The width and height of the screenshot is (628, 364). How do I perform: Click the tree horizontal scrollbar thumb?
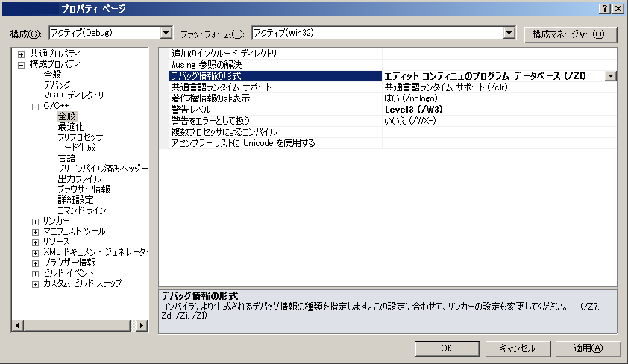pyautogui.click(x=77, y=325)
